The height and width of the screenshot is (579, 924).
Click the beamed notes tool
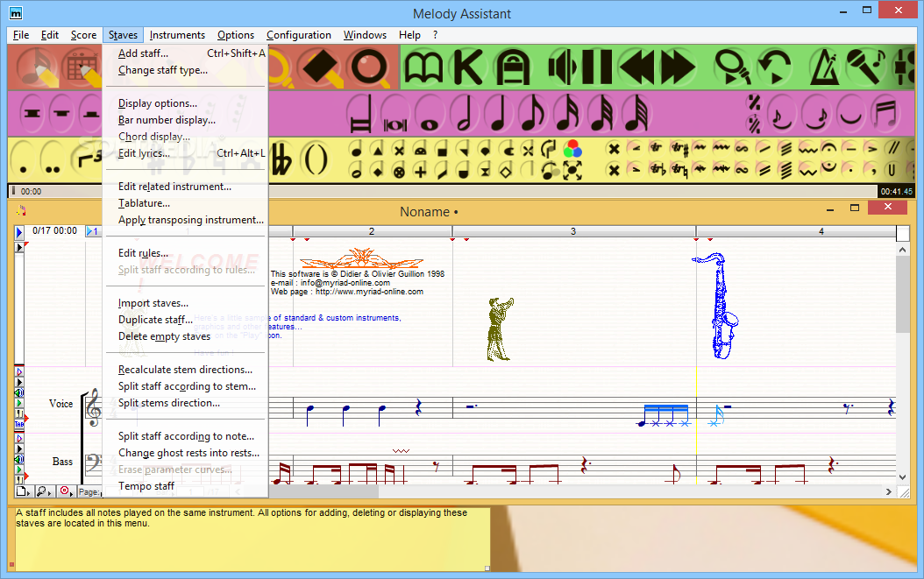[x=885, y=114]
